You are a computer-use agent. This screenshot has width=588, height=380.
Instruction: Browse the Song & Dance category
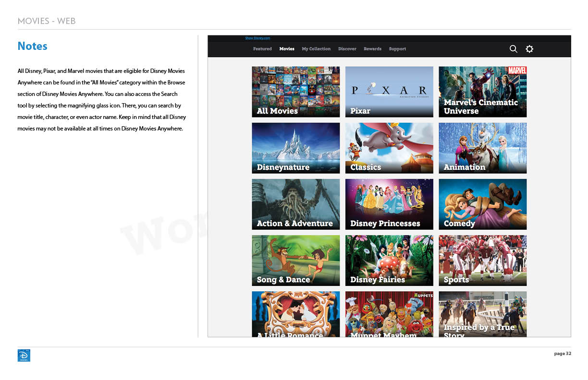pyautogui.click(x=296, y=260)
